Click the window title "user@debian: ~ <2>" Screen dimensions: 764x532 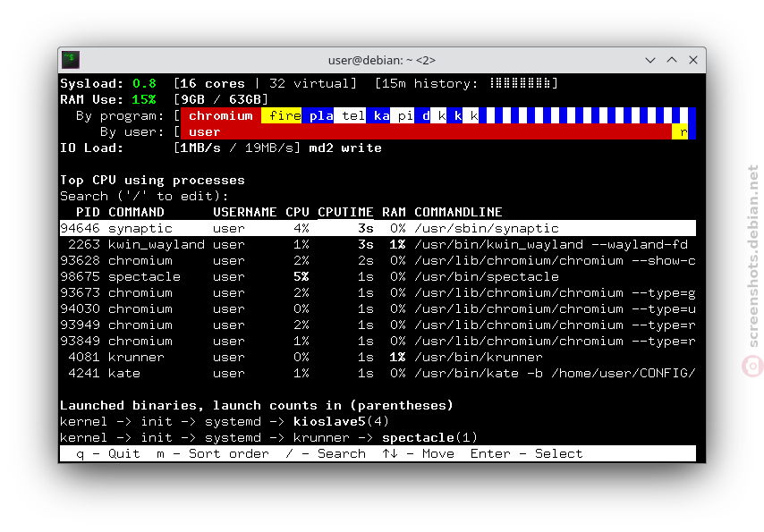pyautogui.click(x=381, y=60)
